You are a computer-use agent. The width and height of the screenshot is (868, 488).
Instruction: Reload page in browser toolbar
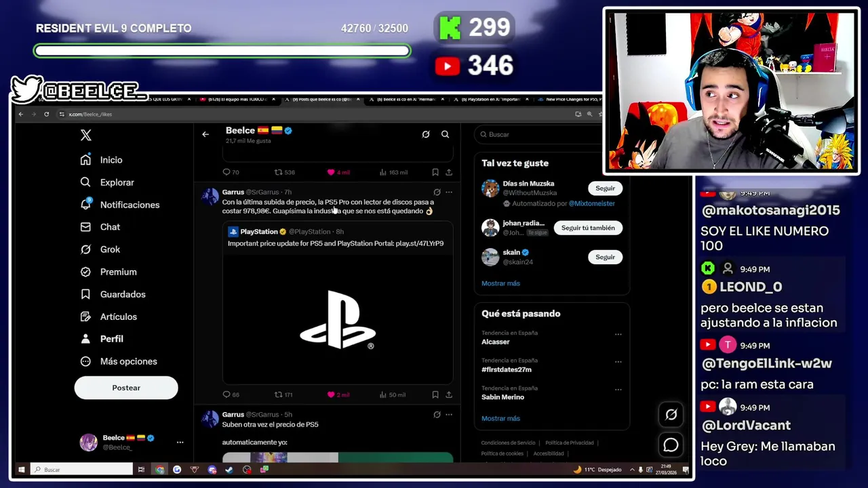coord(46,114)
